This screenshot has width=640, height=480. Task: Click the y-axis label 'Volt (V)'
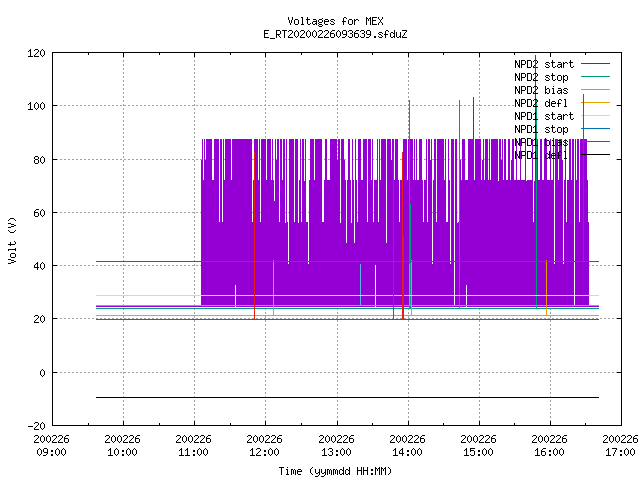pyautogui.click(x=12, y=240)
